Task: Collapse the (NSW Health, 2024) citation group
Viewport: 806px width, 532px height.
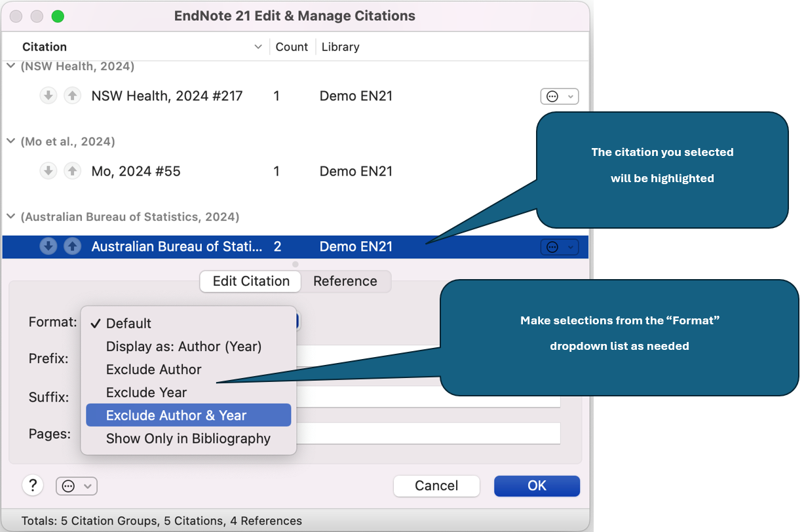Action: pos(11,66)
